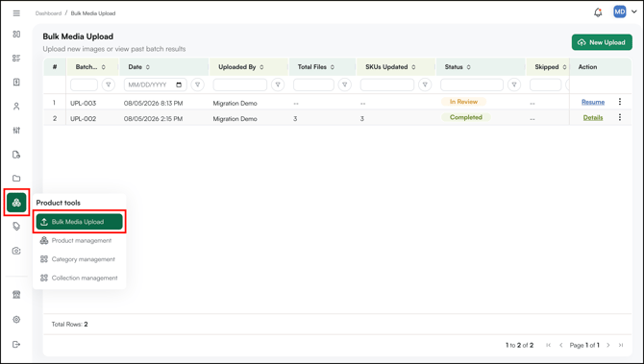Image resolution: width=644 pixels, height=364 pixels.
Task: Go to previous page button
Action: tap(561, 345)
